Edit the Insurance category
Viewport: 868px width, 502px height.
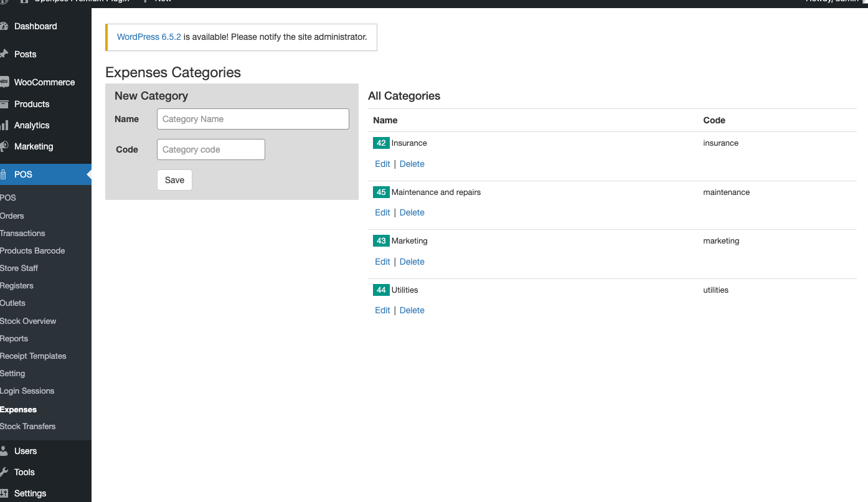click(x=382, y=164)
